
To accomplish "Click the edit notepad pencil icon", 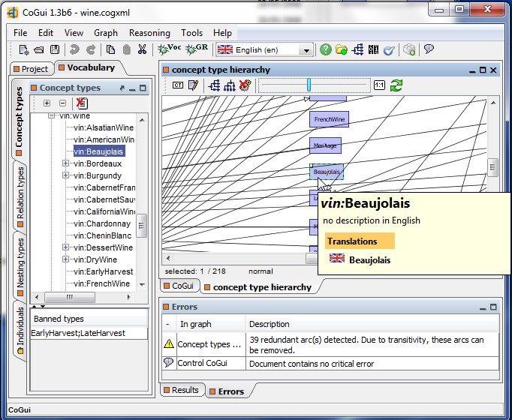I will tap(193, 85).
